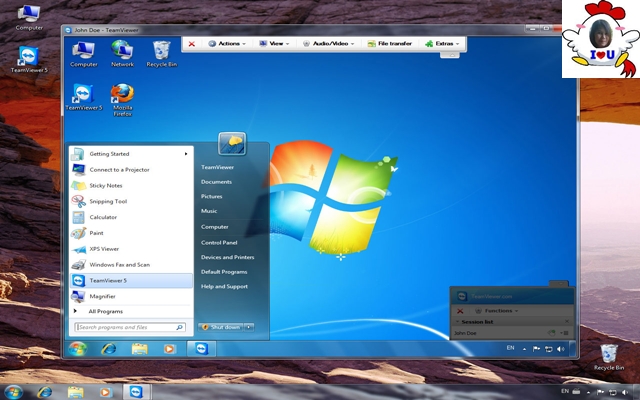Open Windows Explorer on the remote taskbar
The height and width of the screenshot is (400, 640).
click(x=139, y=349)
